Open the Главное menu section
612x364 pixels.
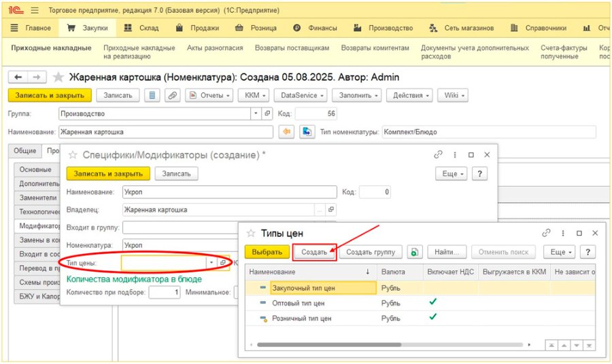[x=31, y=28]
